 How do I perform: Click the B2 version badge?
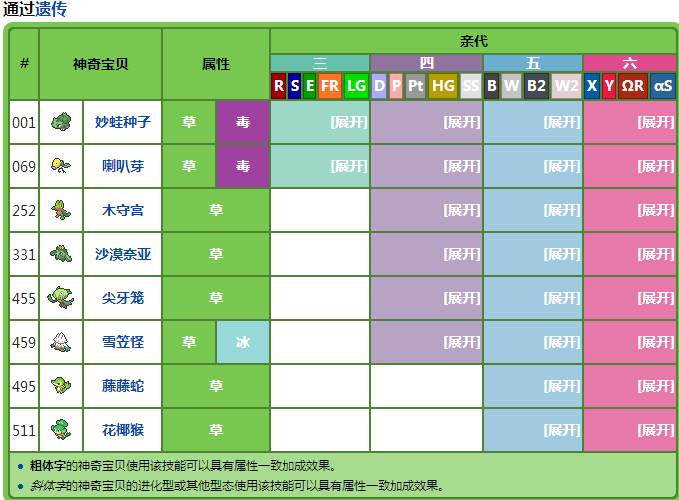[536, 86]
